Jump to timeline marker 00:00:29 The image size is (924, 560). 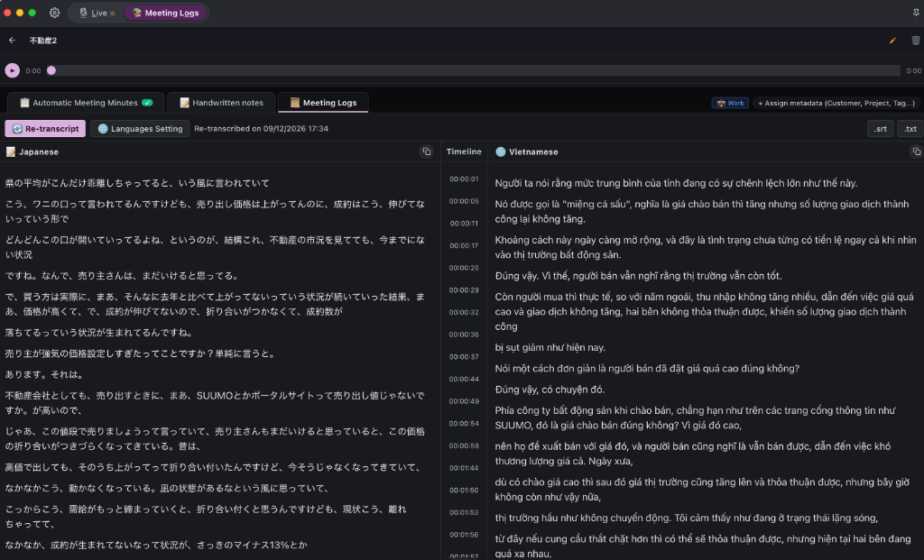coord(464,290)
